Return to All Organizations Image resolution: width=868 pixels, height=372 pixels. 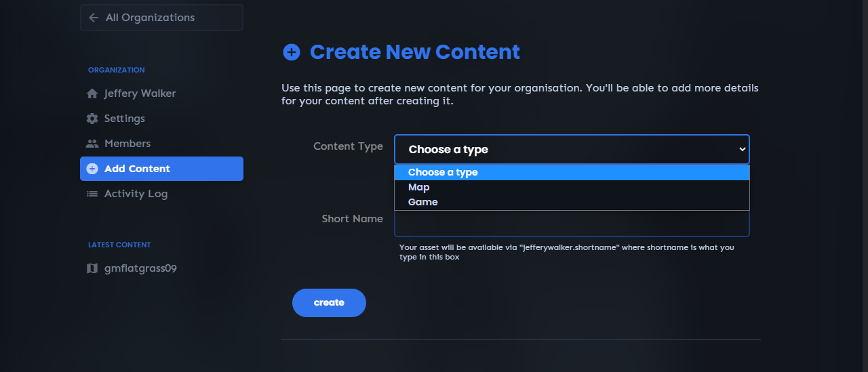tap(150, 18)
